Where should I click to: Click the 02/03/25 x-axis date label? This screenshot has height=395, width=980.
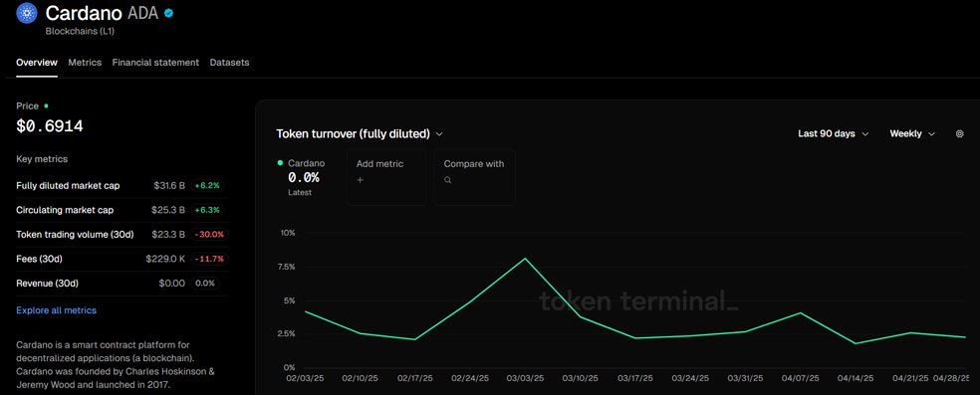[304, 378]
